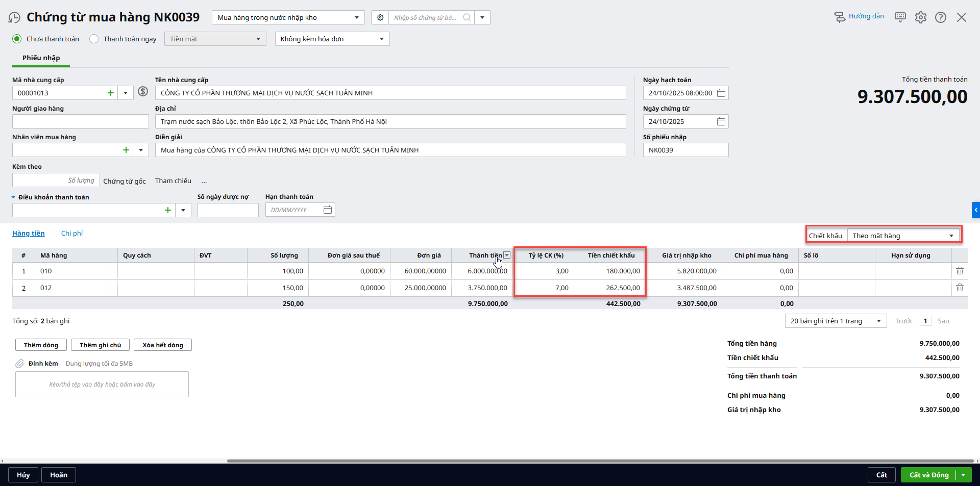Delete row 1 with trash icon
The image size is (980, 486).
tap(960, 271)
